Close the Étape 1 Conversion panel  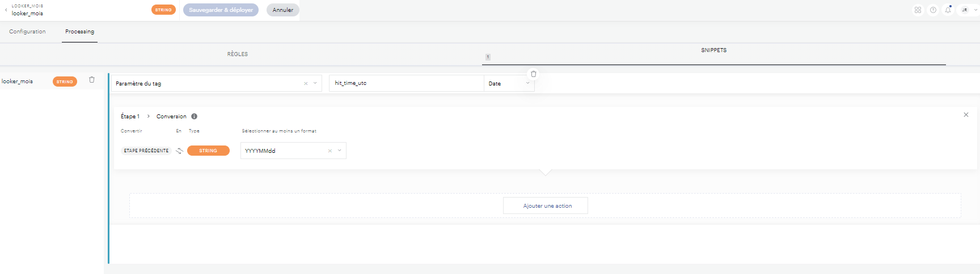pos(966,115)
